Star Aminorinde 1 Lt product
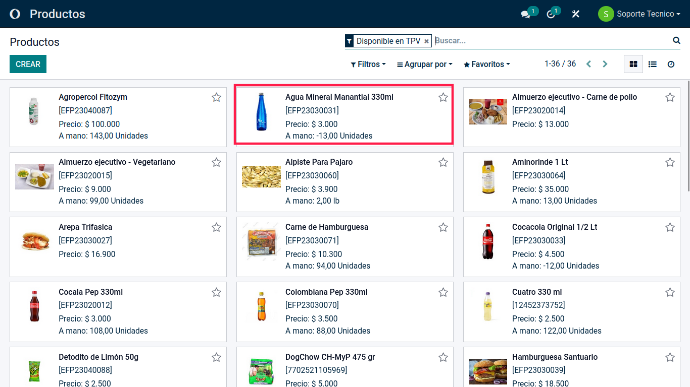690x387 pixels. [670, 162]
